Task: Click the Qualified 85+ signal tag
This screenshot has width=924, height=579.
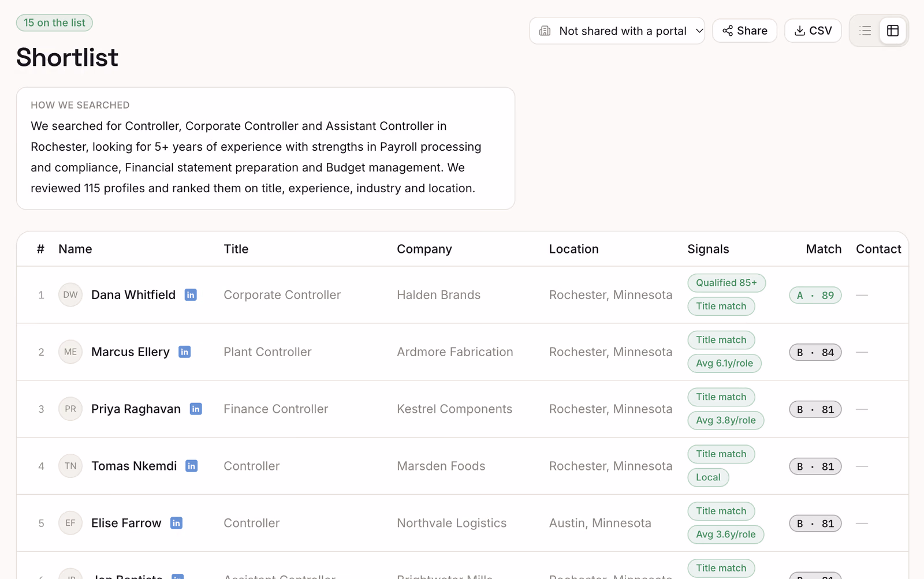Action: coord(726,283)
